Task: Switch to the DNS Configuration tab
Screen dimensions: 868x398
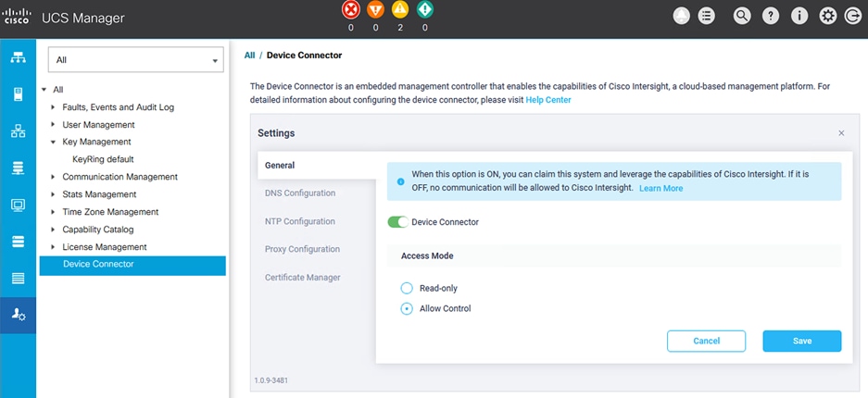Action: pos(300,193)
